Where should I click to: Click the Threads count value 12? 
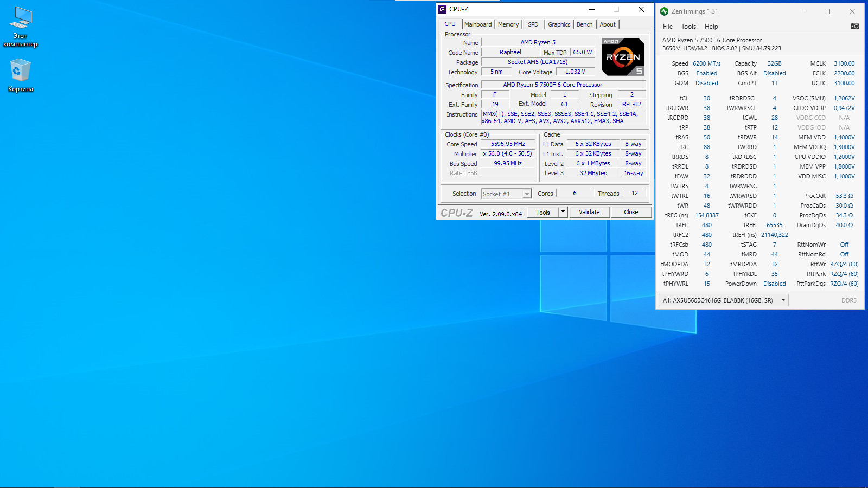[x=635, y=194]
